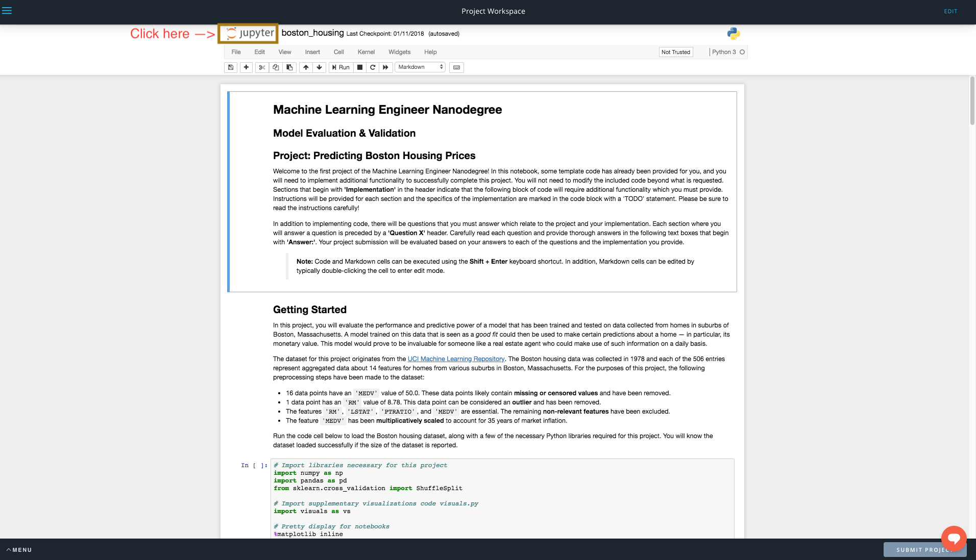Click the '%matplotlib inline' code line
Screen dimensions: 976x560
[x=308, y=534]
